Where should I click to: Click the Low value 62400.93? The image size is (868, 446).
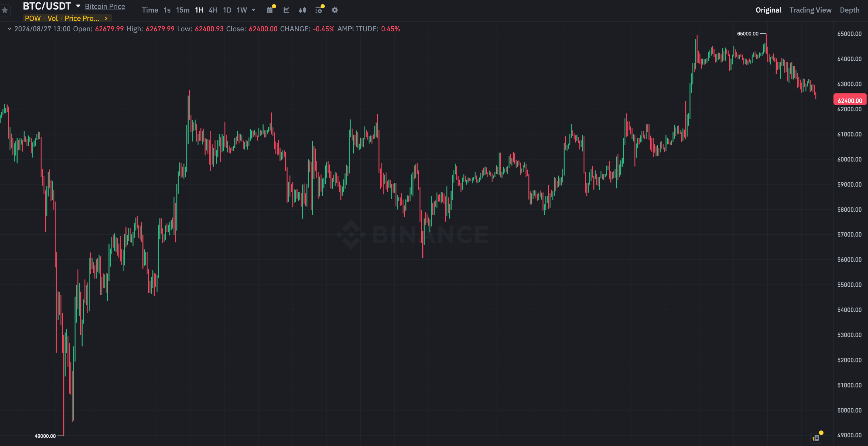click(x=209, y=29)
